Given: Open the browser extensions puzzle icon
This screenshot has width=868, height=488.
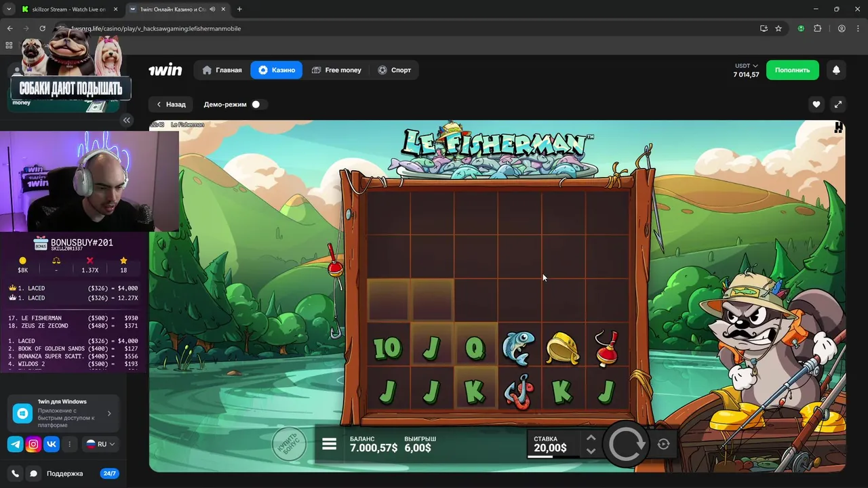Looking at the screenshot, I should [x=817, y=28].
